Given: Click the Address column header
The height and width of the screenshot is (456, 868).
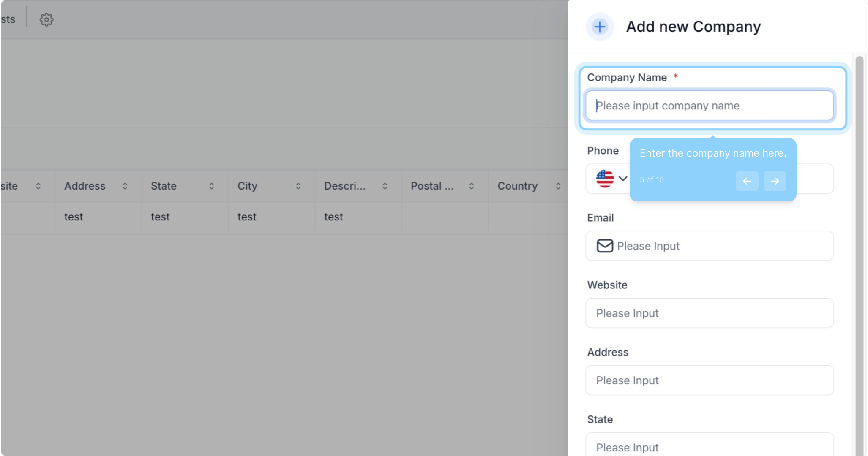Looking at the screenshot, I should click(x=85, y=186).
